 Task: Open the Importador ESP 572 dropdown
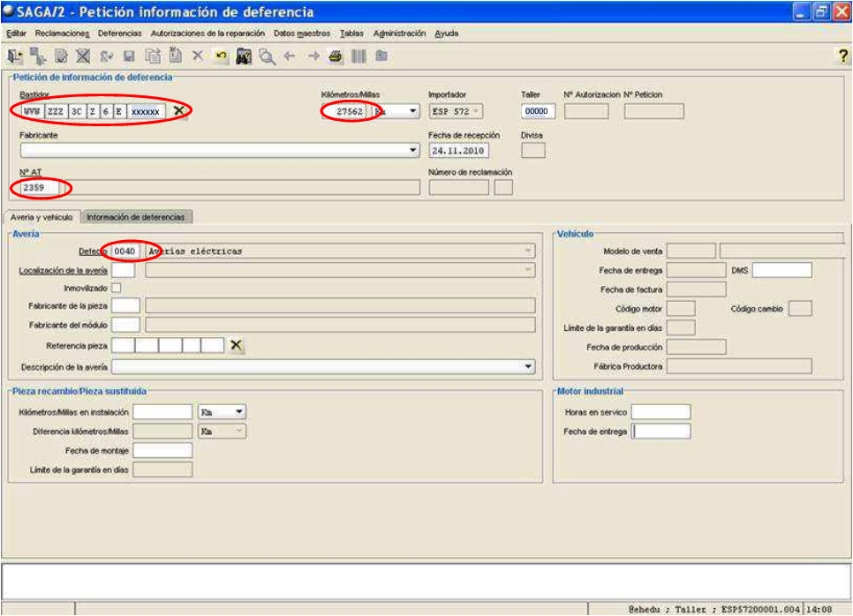click(476, 111)
